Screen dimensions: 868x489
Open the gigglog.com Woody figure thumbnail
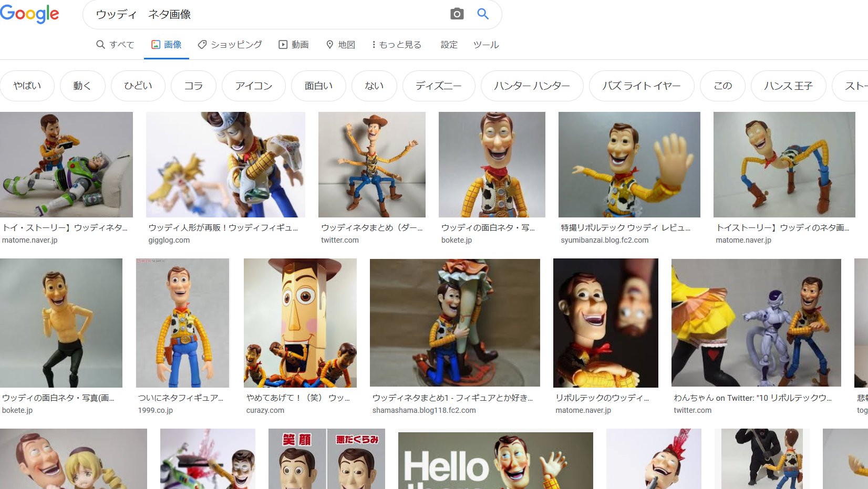225,164
